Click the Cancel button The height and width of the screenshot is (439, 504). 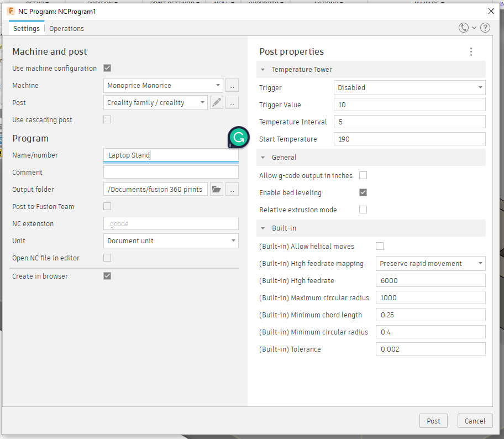[x=475, y=421]
